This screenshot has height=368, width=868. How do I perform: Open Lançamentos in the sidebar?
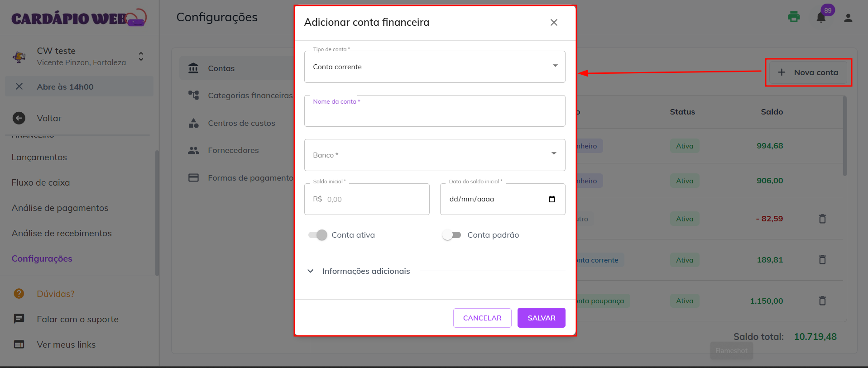point(39,157)
